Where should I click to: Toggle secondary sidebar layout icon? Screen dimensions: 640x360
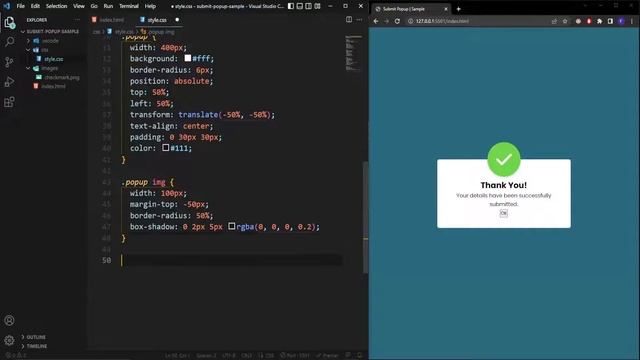(x=309, y=6)
